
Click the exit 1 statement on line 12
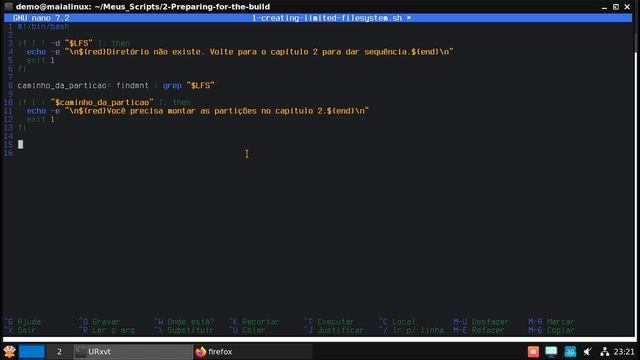point(40,119)
